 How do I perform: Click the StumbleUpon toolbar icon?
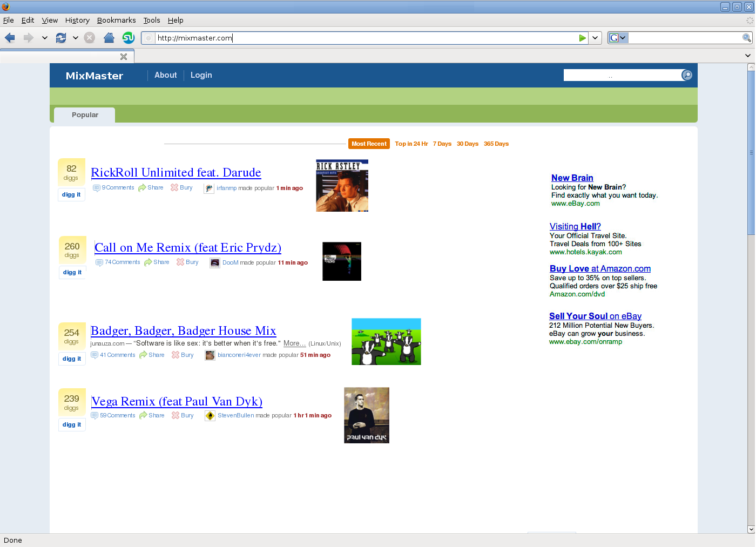tap(129, 38)
